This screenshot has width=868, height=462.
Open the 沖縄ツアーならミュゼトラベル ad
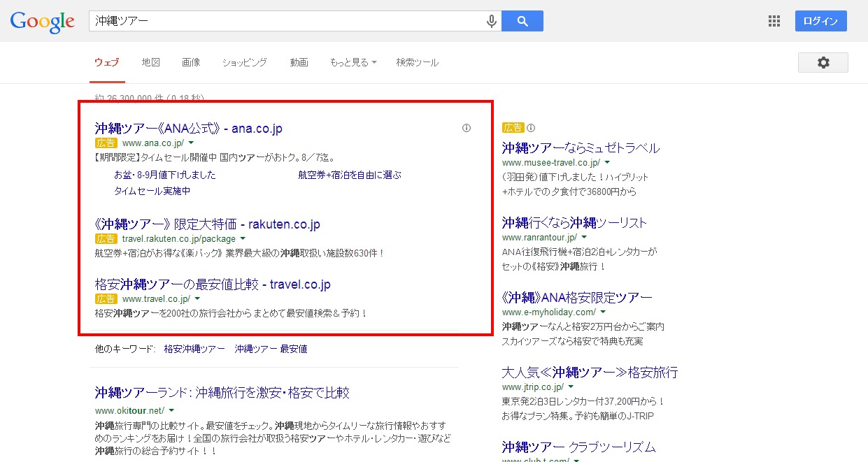581,147
